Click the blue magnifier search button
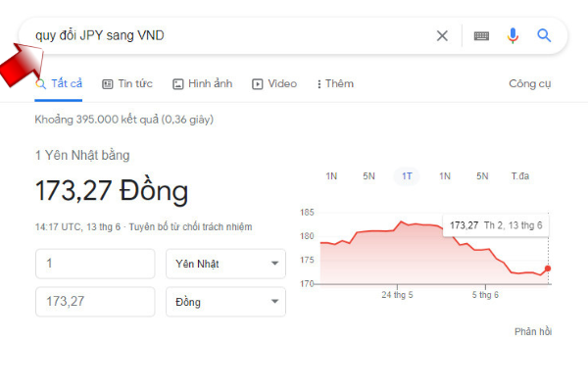Viewport: 588px width, 392px height. point(545,36)
